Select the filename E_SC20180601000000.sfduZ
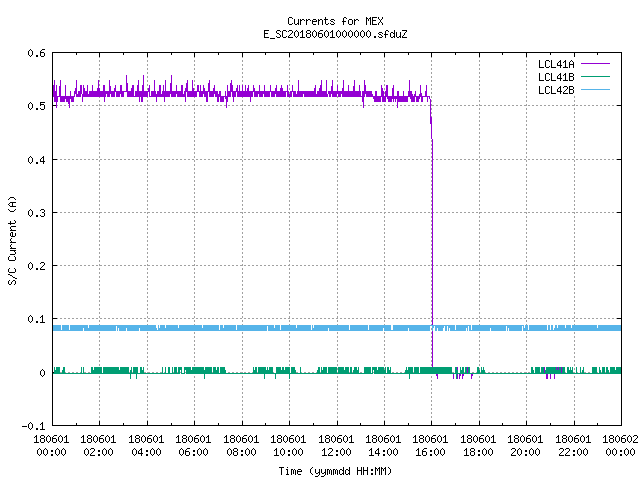 click(335, 34)
